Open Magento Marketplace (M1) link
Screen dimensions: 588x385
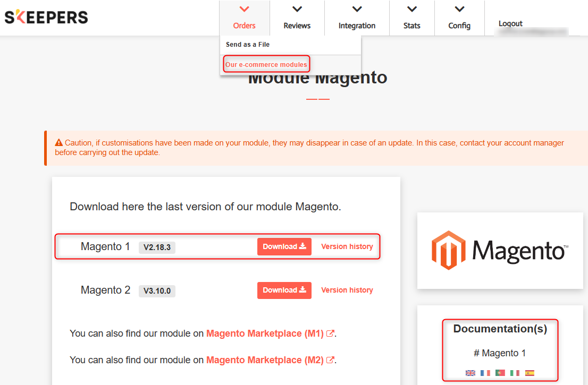coord(265,333)
